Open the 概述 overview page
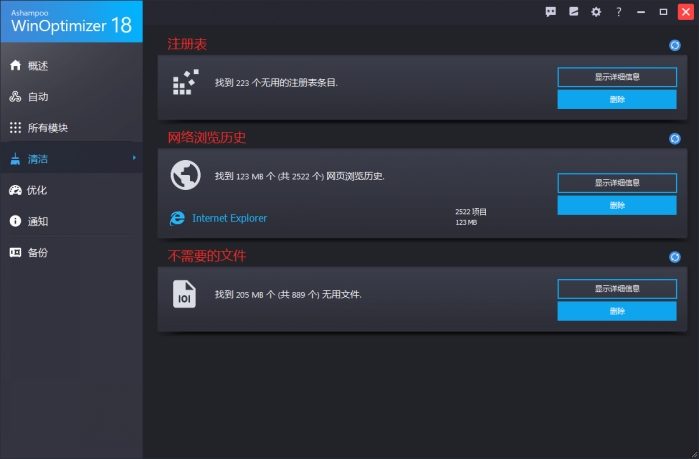This screenshot has width=699, height=459. click(x=37, y=66)
